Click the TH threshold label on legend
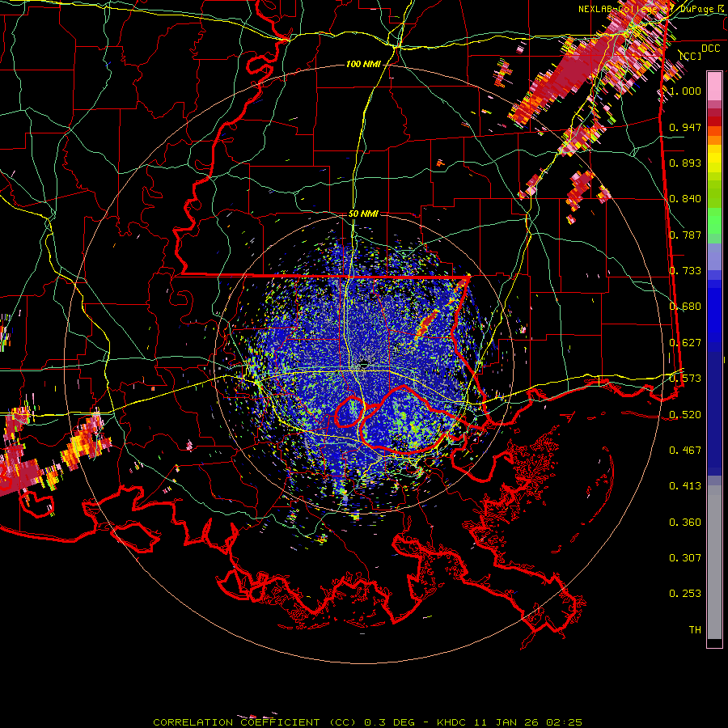The width and height of the screenshot is (728, 728). [x=695, y=630]
